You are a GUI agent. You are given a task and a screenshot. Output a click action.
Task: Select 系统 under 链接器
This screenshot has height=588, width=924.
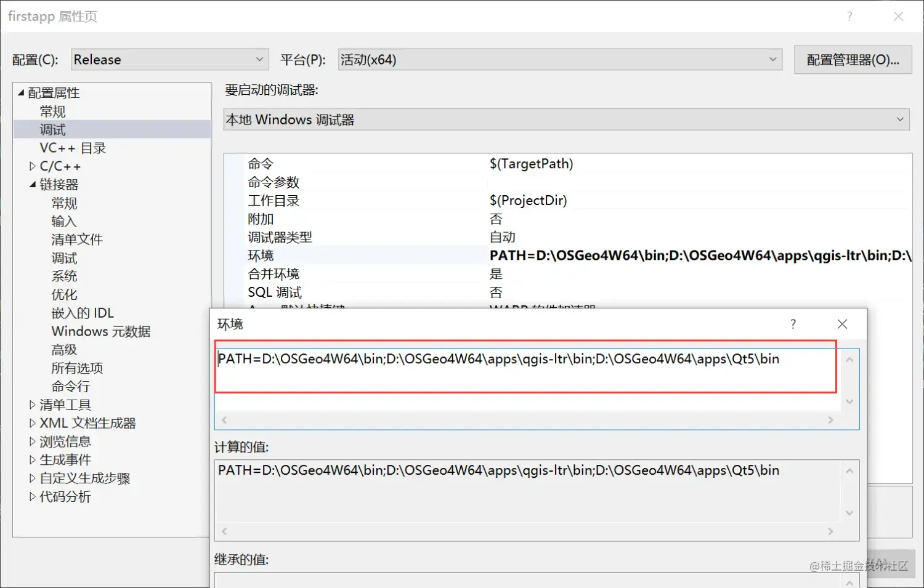(64, 276)
